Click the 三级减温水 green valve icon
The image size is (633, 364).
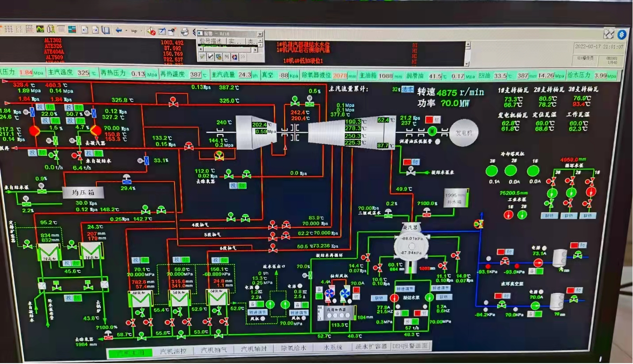pyautogui.click(x=388, y=214)
